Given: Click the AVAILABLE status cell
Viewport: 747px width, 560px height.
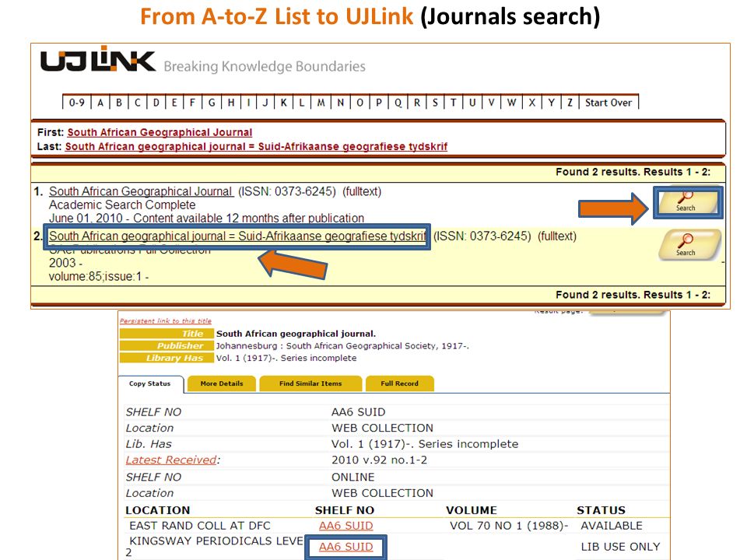Looking at the screenshot, I should pos(612,526).
